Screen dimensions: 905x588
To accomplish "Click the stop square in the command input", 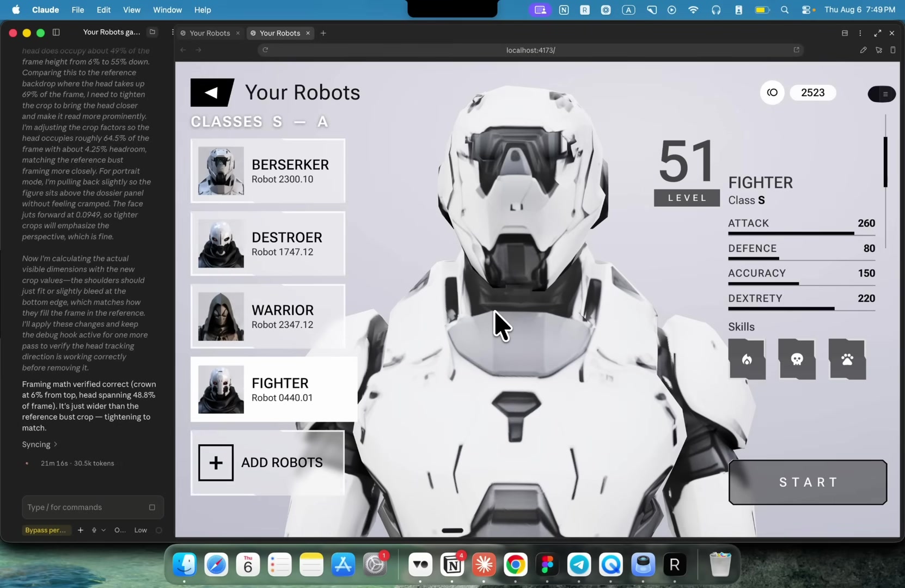I will point(152,507).
